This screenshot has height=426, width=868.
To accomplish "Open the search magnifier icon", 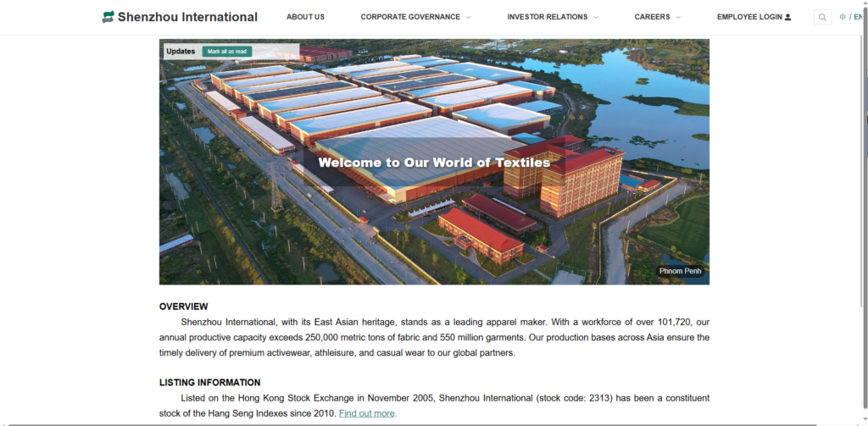I will click(822, 17).
